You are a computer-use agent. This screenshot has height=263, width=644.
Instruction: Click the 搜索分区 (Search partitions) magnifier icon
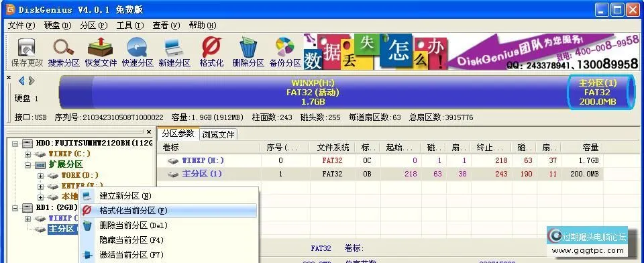63,47
